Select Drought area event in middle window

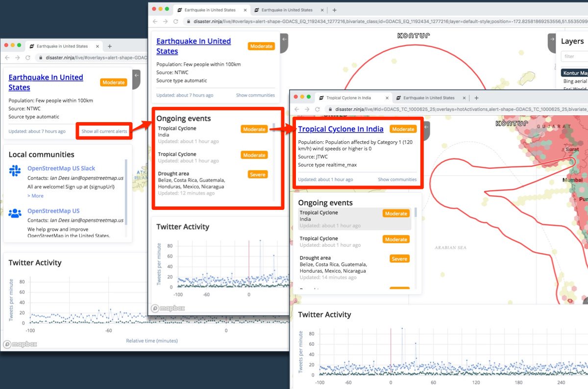(x=213, y=183)
